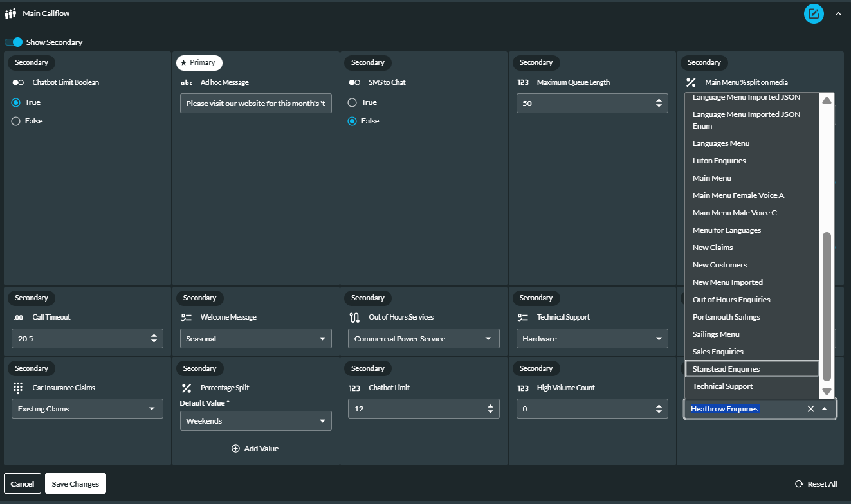This screenshot has width=851, height=504.
Task: Click the blue edit pencil icon
Action: click(814, 14)
